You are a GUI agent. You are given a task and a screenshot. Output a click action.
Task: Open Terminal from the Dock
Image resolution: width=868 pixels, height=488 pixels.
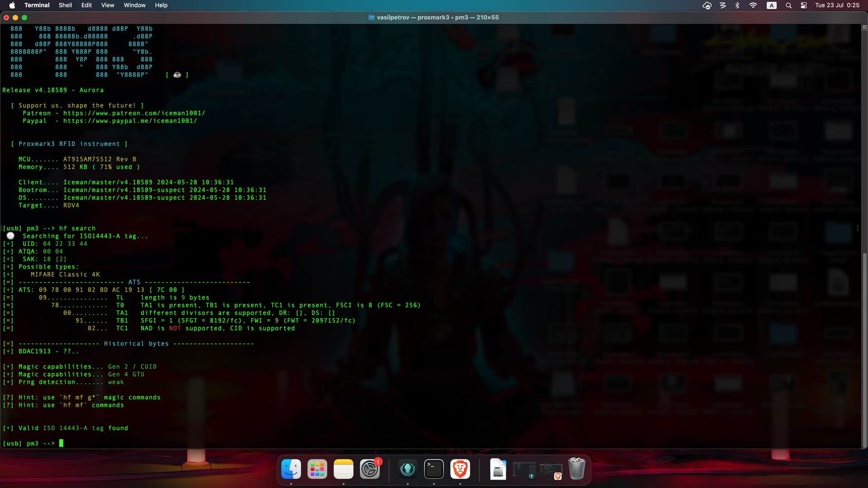[x=434, y=469]
